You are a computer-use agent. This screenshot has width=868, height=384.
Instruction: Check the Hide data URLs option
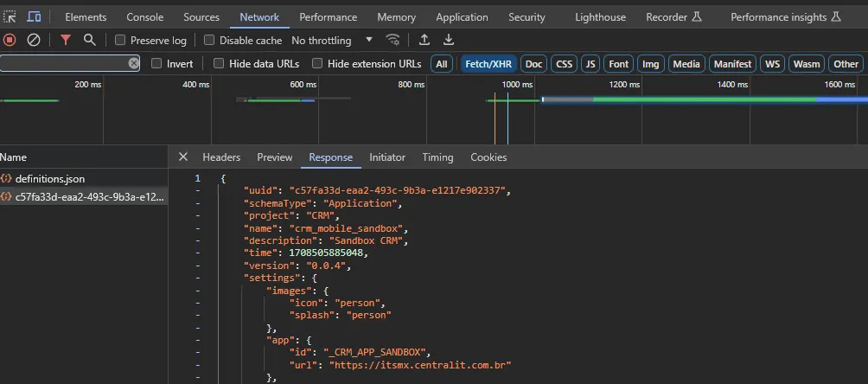219,64
